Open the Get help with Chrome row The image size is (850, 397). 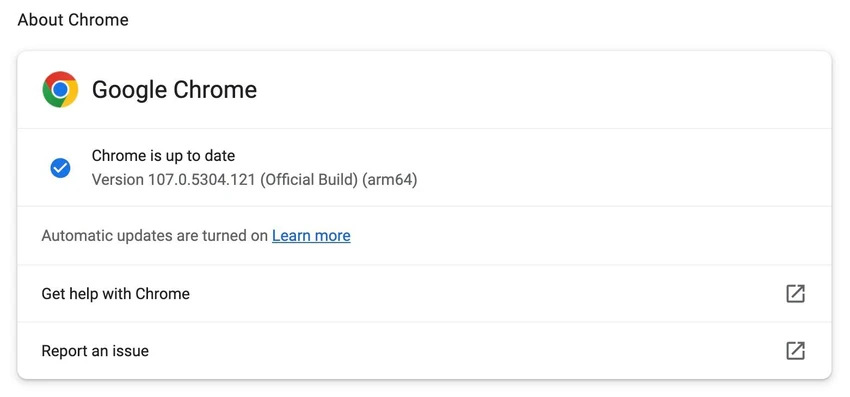pos(424,293)
